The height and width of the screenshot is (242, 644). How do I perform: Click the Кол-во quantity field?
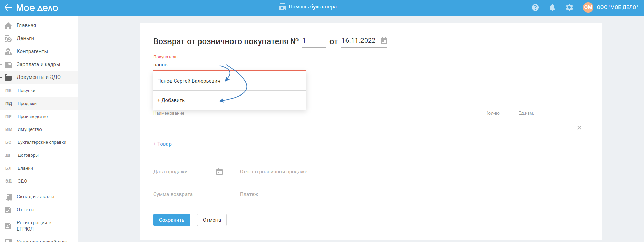point(489,127)
